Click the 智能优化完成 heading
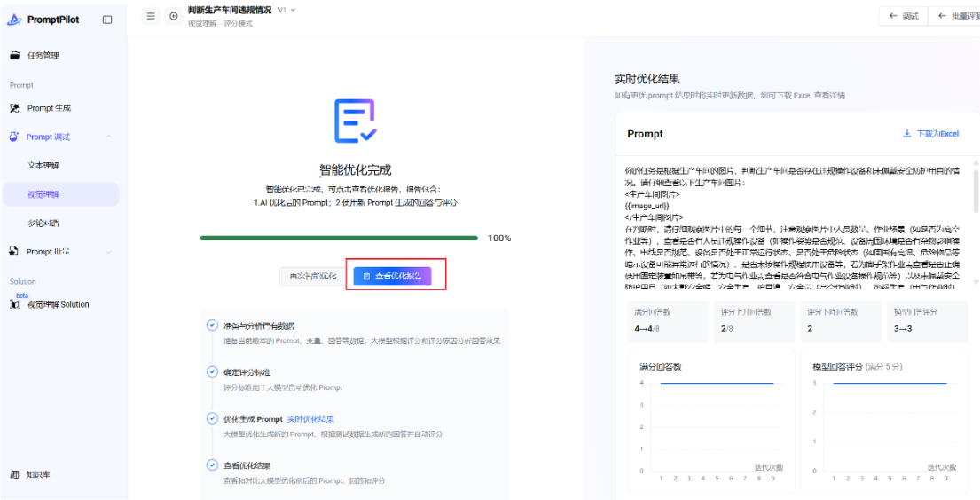Screen dimensions: 980x500 click(355, 170)
